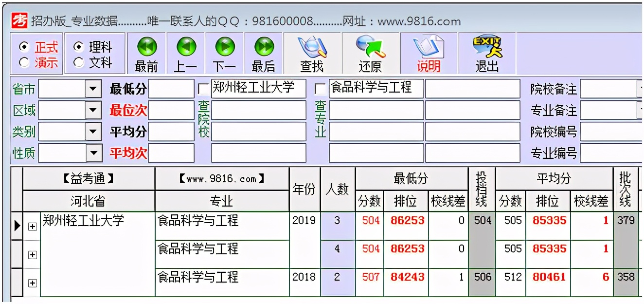
Task: Open the 性质 nature dropdown
Action: click(x=93, y=153)
